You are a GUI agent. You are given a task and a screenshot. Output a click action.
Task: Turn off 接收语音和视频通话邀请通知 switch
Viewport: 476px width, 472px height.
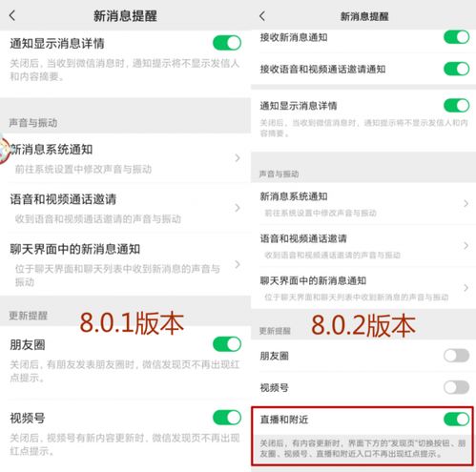pos(457,69)
